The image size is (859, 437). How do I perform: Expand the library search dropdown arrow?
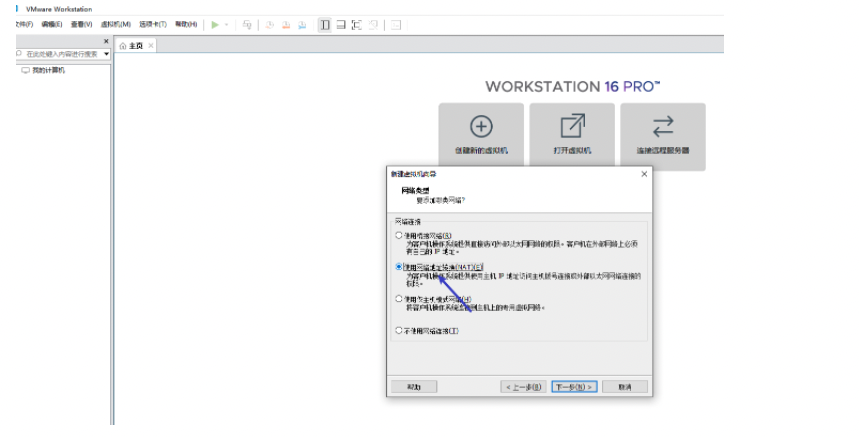point(106,53)
